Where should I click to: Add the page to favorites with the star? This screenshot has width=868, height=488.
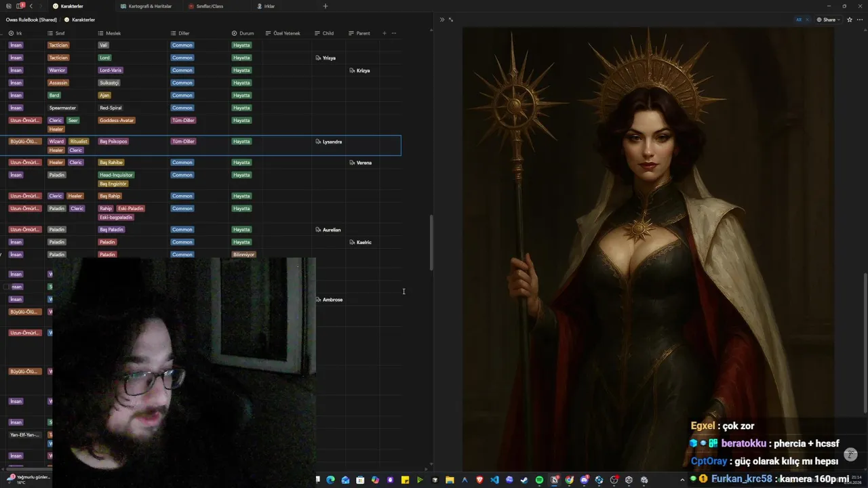point(848,20)
